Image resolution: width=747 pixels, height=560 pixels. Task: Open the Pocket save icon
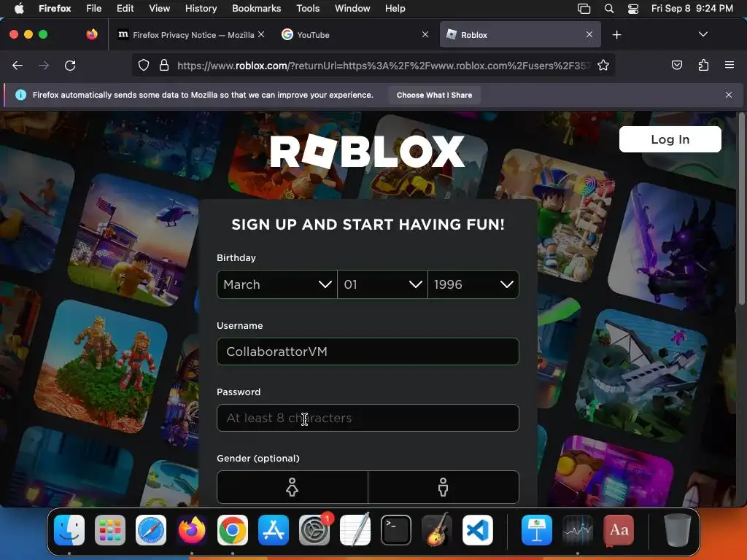(x=676, y=65)
